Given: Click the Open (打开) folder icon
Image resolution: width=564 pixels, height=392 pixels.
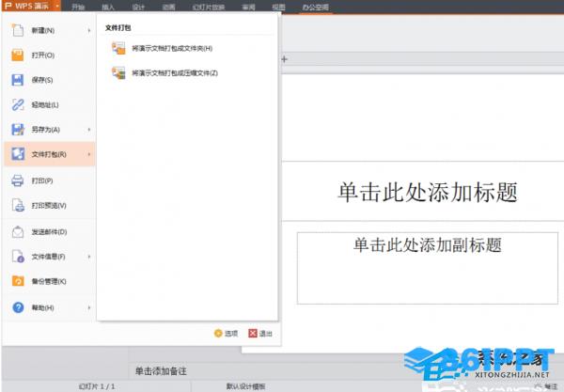Looking at the screenshot, I should 18,55.
